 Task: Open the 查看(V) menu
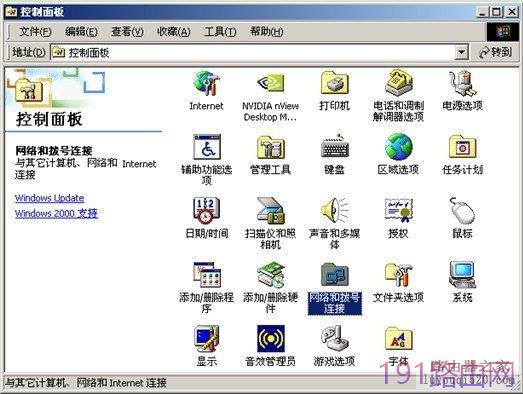pos(127,32)
